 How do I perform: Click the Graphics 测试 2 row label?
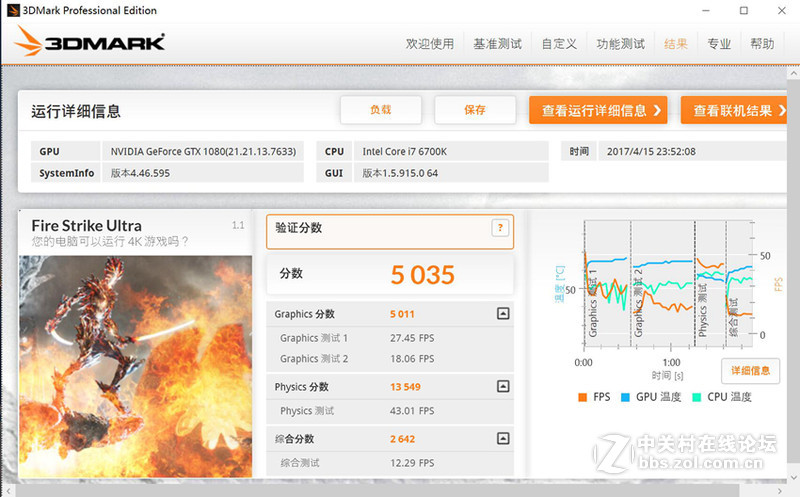point(314,359)
